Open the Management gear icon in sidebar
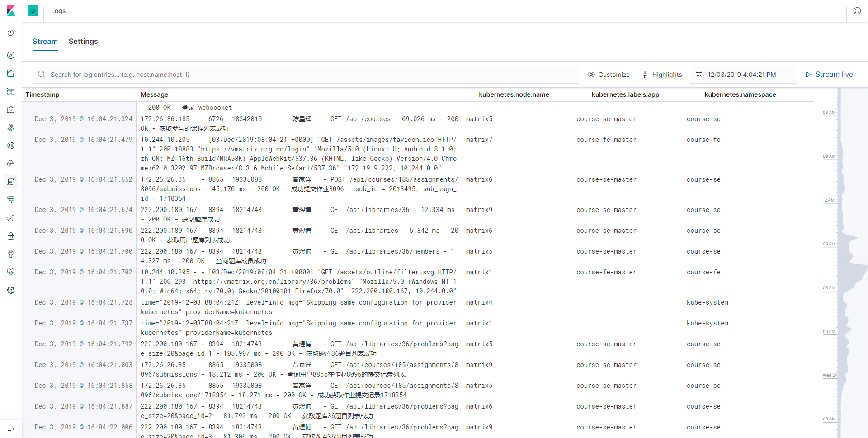Screen dimensions: 868x438 point(11,290)
